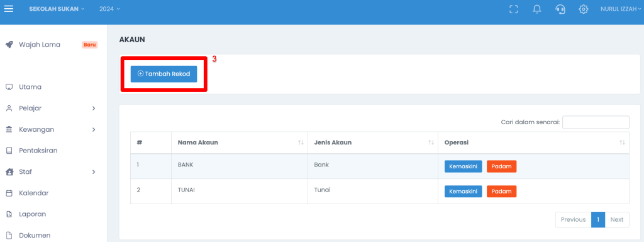Open Dokumen menu item
The height and width of the screenshot is (242, 644).
[x=35, y=236]
